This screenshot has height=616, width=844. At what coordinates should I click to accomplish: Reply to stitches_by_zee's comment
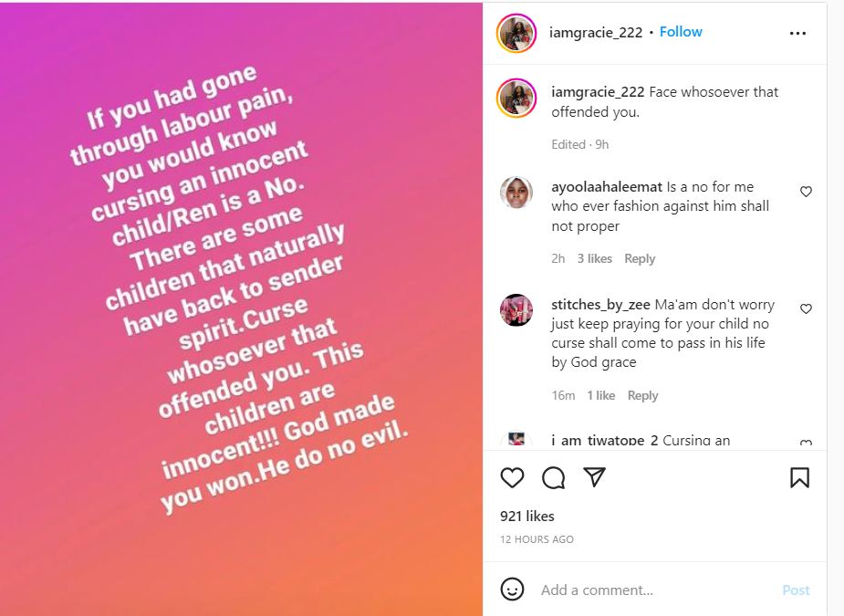(642, 396)
